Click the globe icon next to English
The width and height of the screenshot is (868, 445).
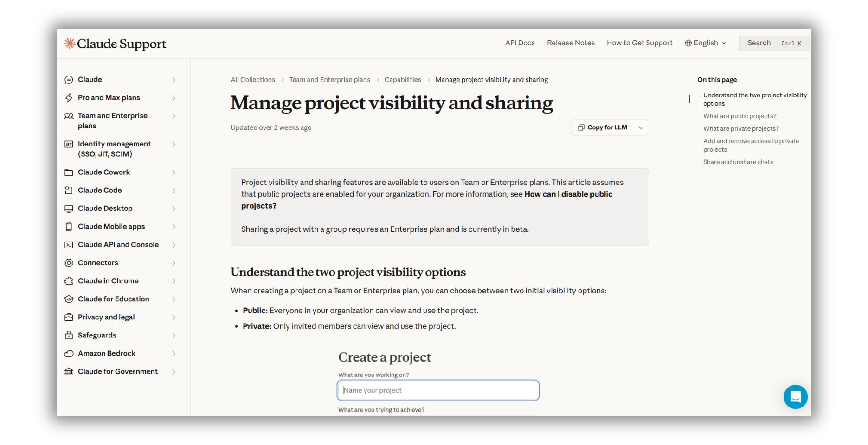tap(688, 43)
